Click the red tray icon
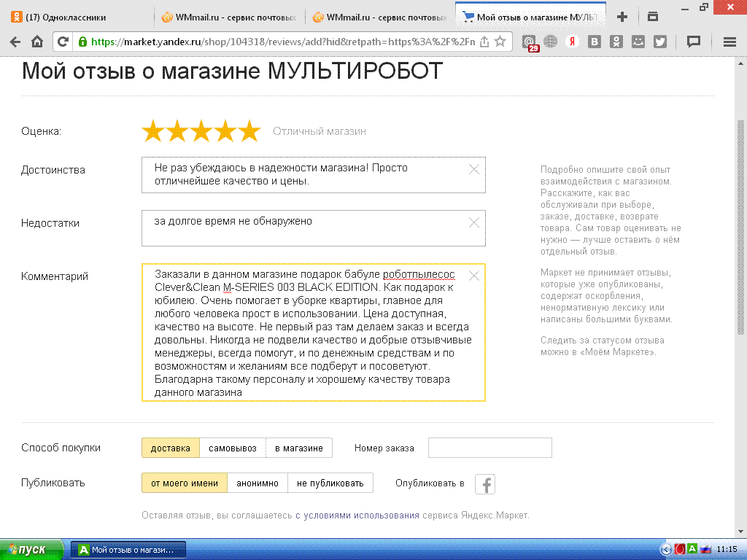The width and height of the screenshot is (747, 560). [680, 550]
